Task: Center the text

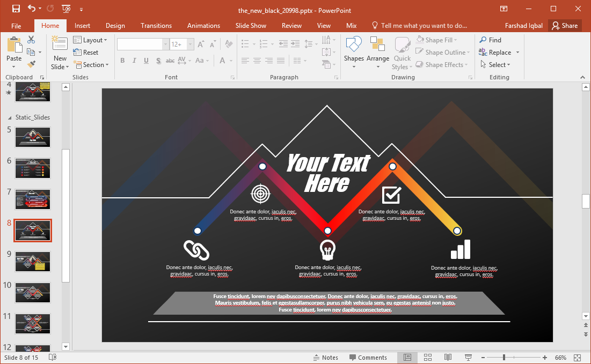Action: coord(257,61)
